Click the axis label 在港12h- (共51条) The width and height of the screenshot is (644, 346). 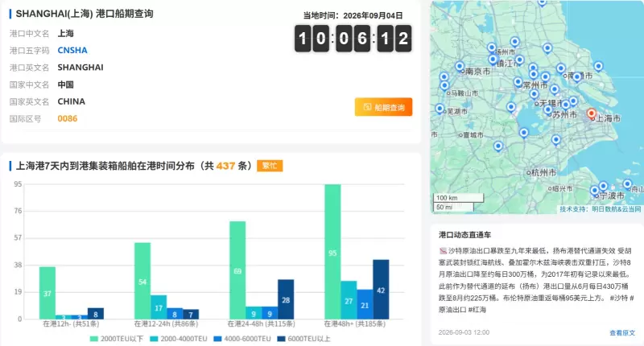71,323
